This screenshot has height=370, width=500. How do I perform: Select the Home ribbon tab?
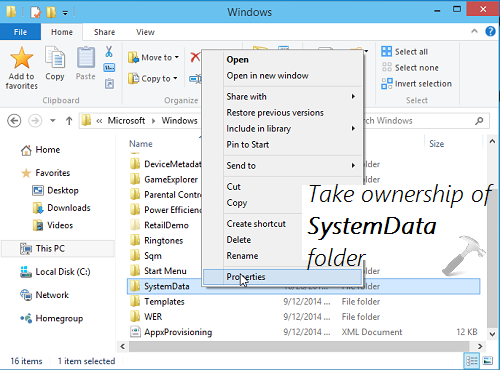[x=62, y=32]
